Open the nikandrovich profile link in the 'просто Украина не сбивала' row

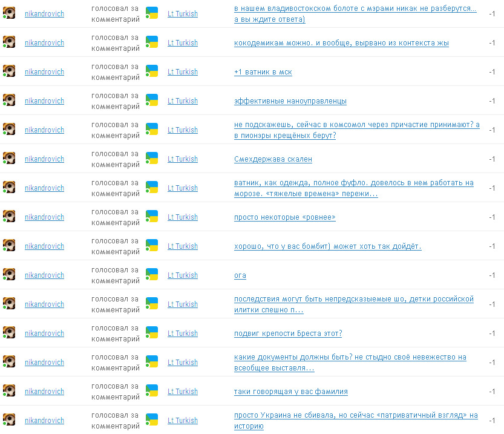point(44,421)
